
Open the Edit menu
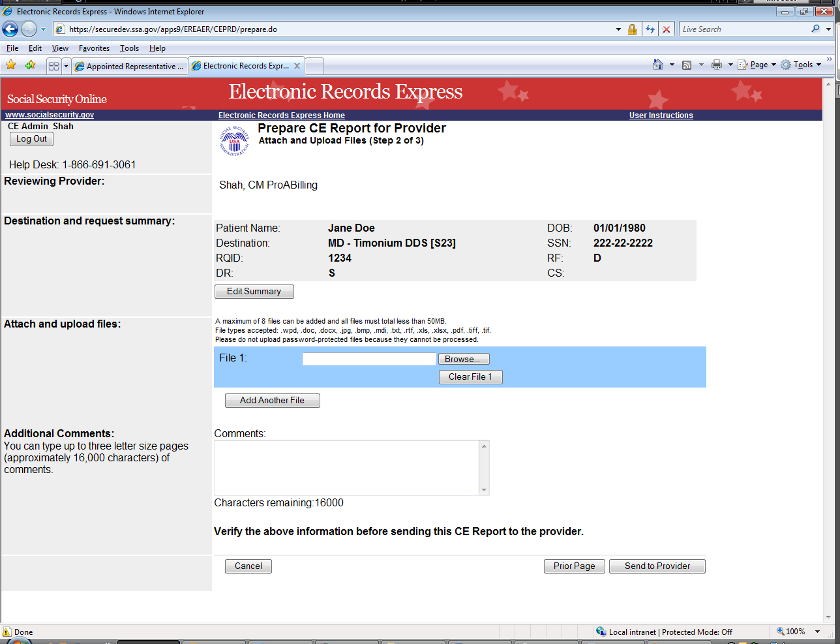[x=35, y=48]
